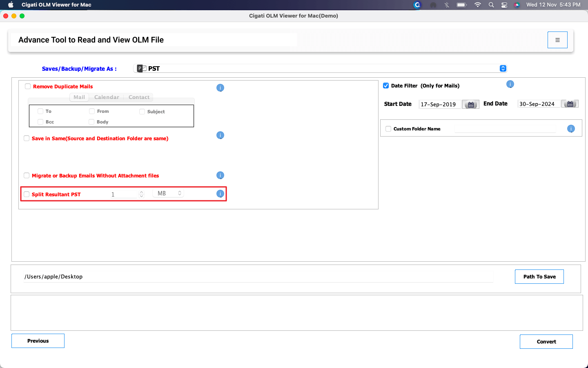Screen dimensions: 588x368
Task: Click the split size stepper arrows
Action: pos(141,194)
